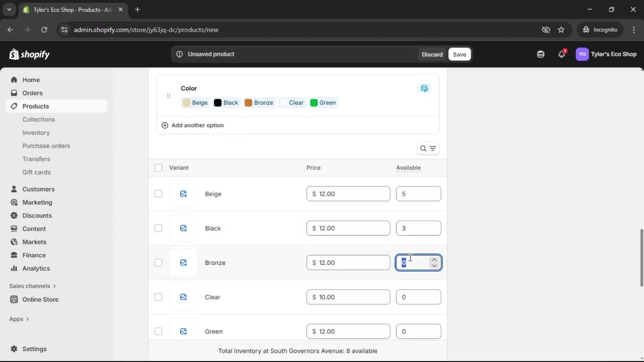The height and width of the screenshot is (362, 644).
Task: Open the search admin icon next to notifications
Action: point(541,54)
